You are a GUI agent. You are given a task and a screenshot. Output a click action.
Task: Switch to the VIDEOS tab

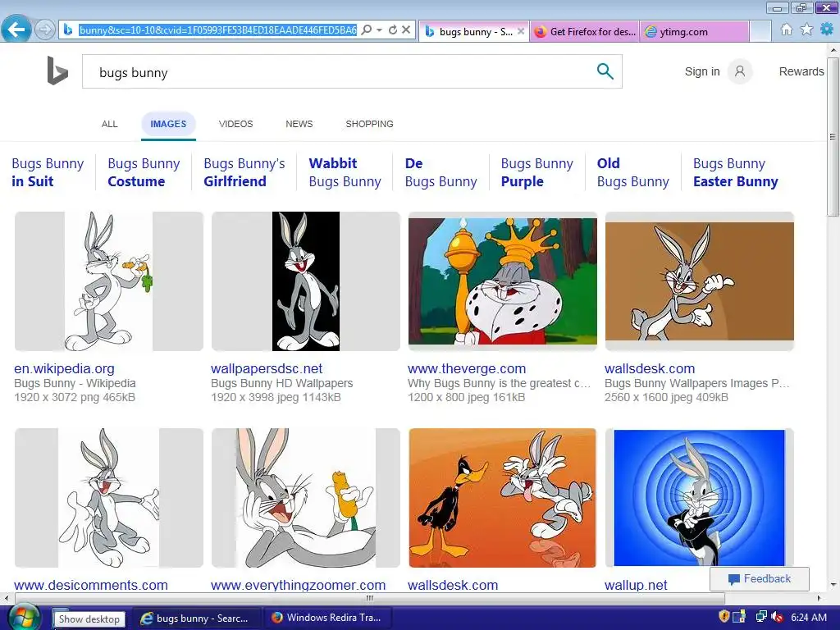click(235, 124)
